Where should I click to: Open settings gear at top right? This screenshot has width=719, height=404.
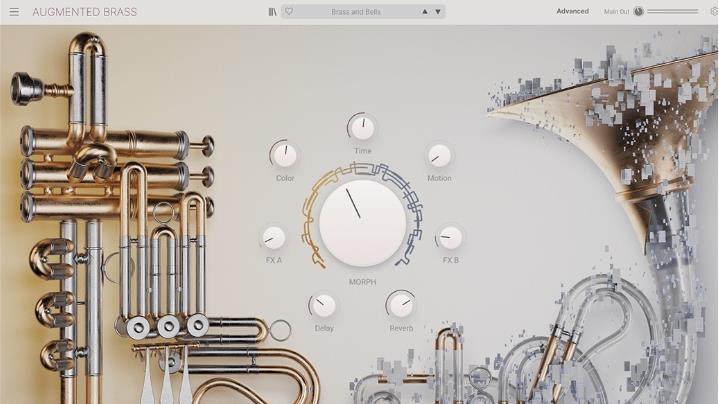point(714,11)
